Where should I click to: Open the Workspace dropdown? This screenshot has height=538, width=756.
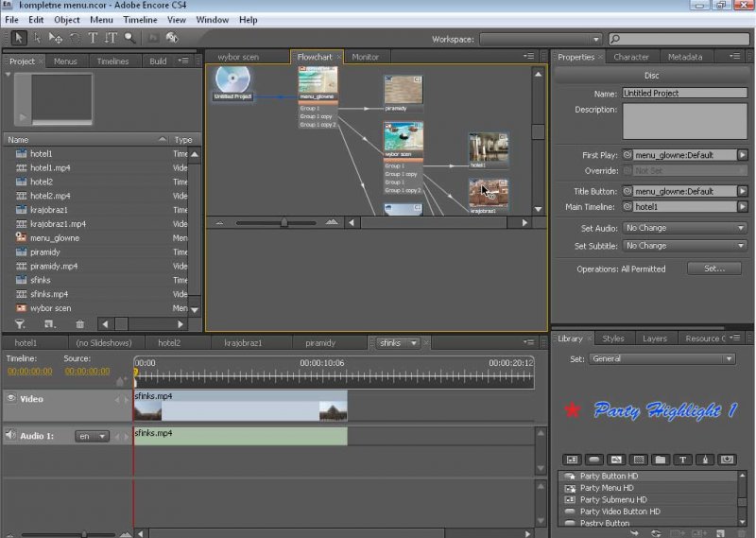[x=541, y=40]
